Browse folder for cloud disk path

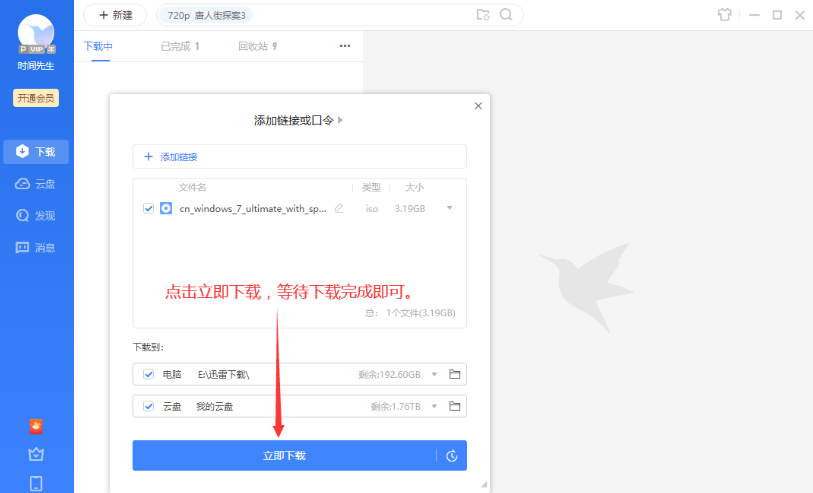coord(454,406)
